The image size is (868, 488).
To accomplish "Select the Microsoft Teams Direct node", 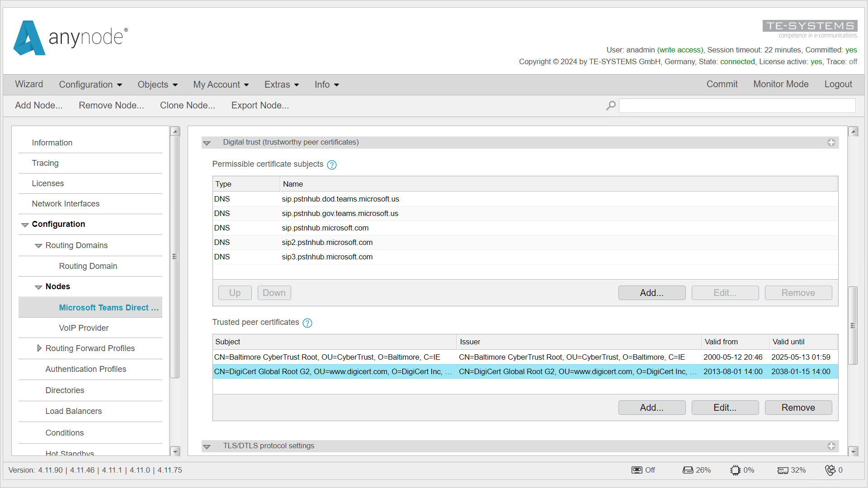I will [x=108, y=307].
